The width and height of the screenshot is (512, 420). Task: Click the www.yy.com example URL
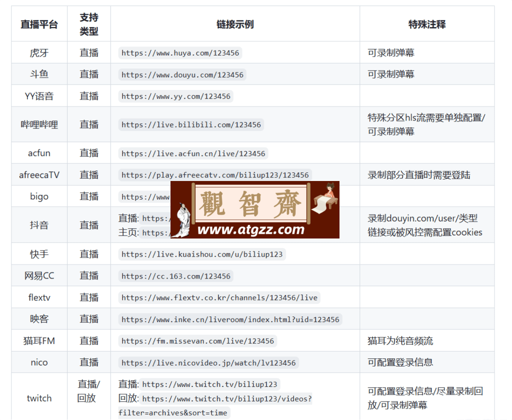175,96
